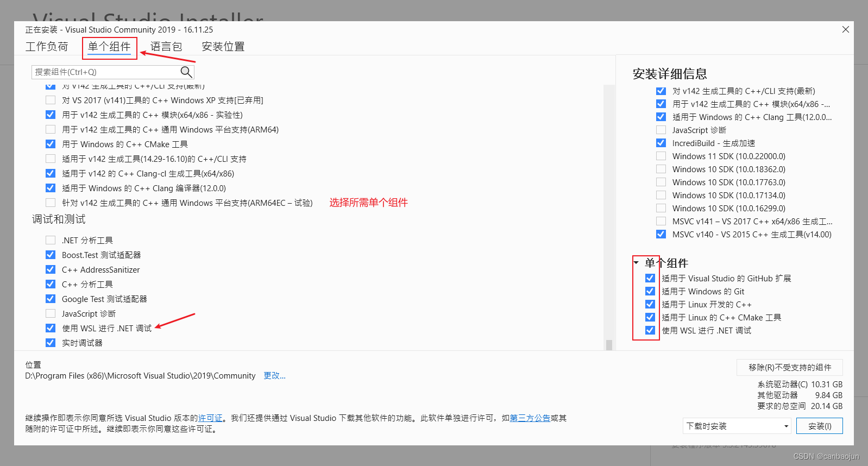Uncheck MSVC v140 VS 2015 C++ 生成工具

[661, 234]
